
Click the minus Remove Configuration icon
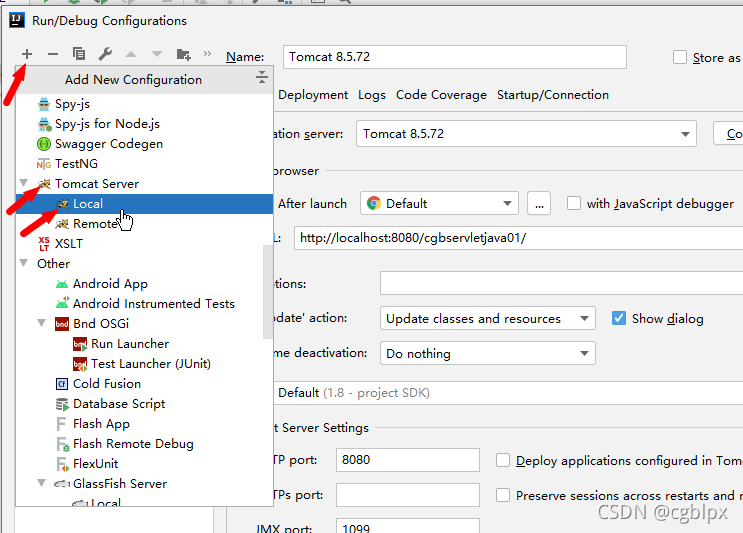pyautogui.click(x=53, y=54)
